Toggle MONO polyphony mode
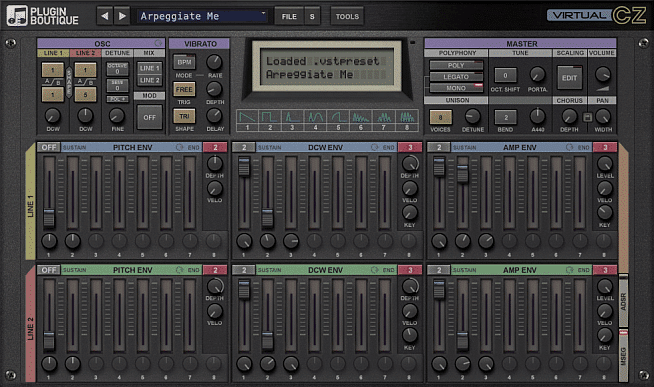This screenshot has height=387, width=654. [456, 88]
